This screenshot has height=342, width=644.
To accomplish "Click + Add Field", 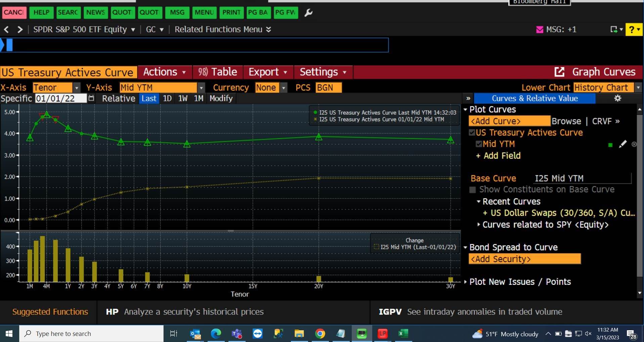I will [x=498, y=156].
